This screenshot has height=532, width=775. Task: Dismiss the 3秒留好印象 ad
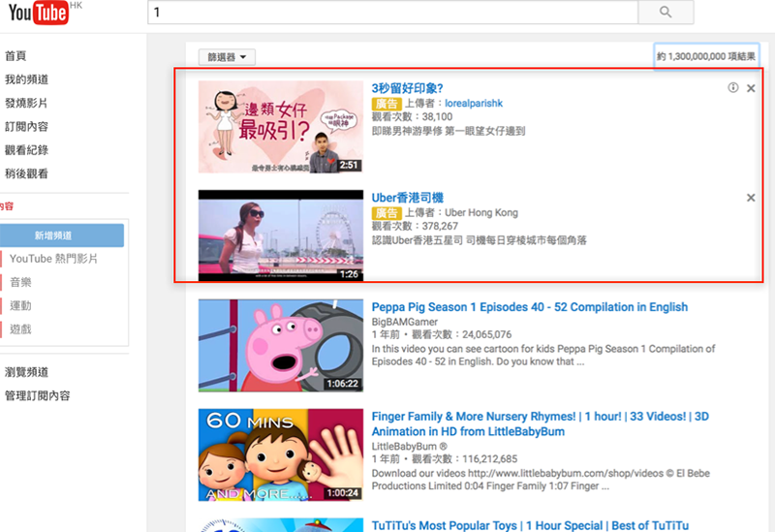coord(751,88)
